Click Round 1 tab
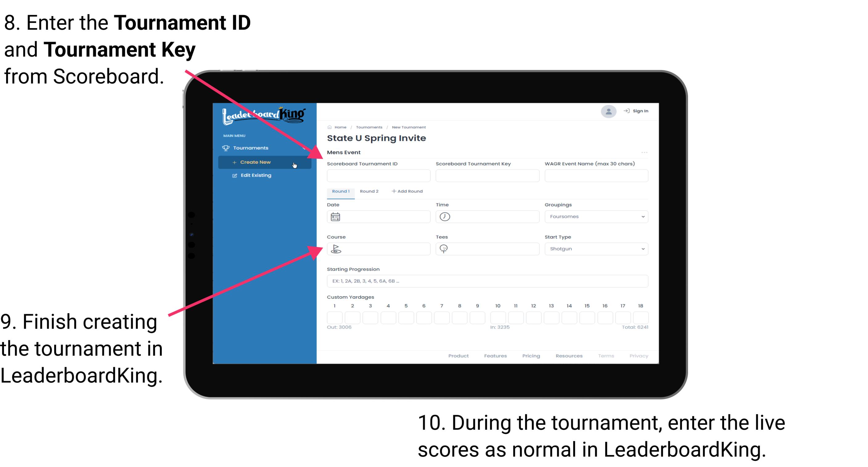The width and height of the screenshot is (868, 467). pyautogui.click(x=340, y=191)
